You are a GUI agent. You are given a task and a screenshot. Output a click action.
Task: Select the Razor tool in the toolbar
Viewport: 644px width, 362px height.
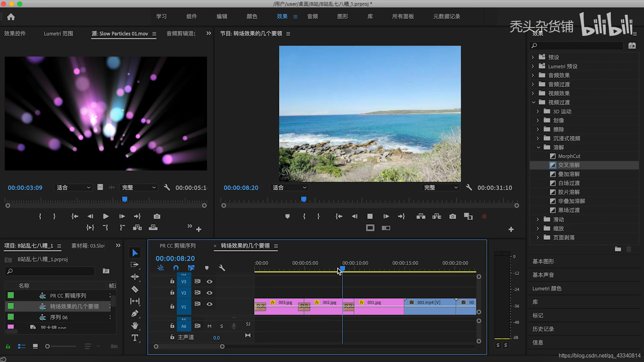[135, 289]
